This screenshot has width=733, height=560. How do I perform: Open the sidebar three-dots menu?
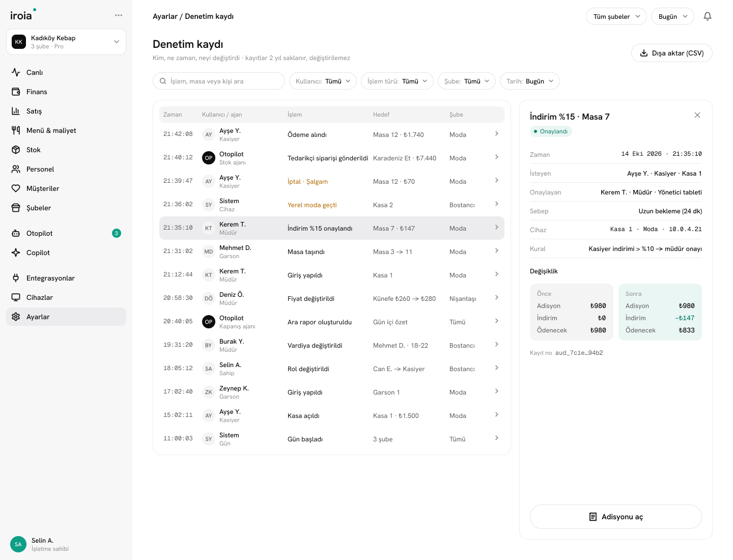tap(119, 15)
